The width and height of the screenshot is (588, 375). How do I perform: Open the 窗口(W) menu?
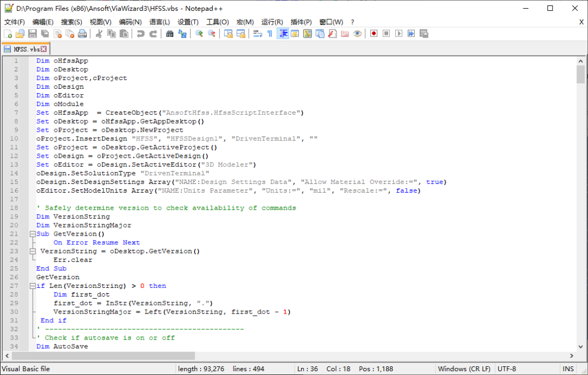click(x=331, y=22)
